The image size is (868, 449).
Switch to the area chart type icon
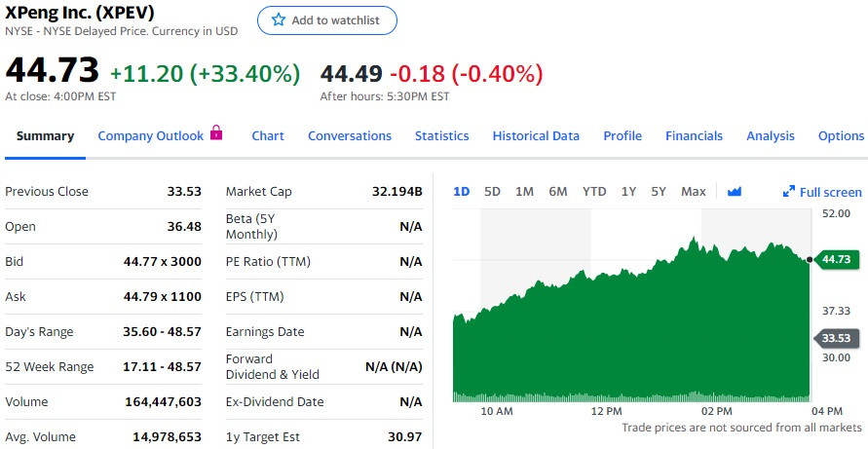point(735,192)
